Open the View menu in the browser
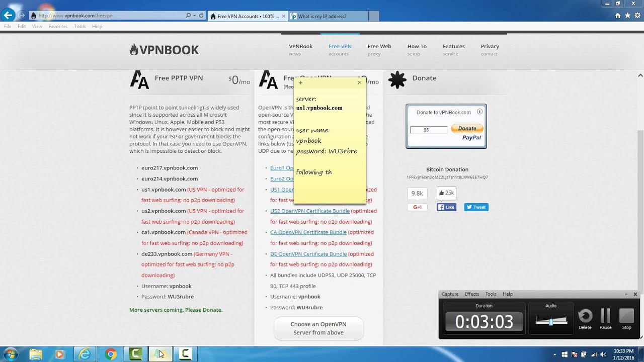This screenshot has height=362, width=644. pyautogui.click(x=37, y=26)
